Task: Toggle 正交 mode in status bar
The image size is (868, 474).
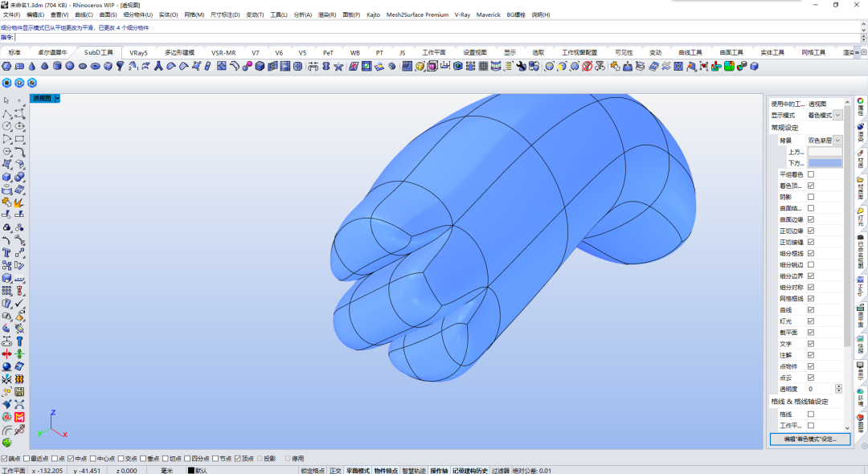Action: coord(335,471)
